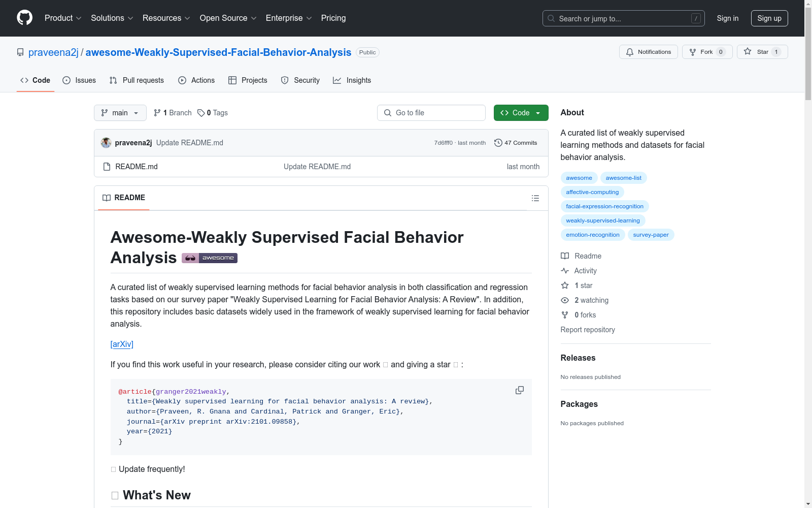Click praveena2j avatar in commit row
The width and height of the screenshot is (812, 508).
coord(106,143)
